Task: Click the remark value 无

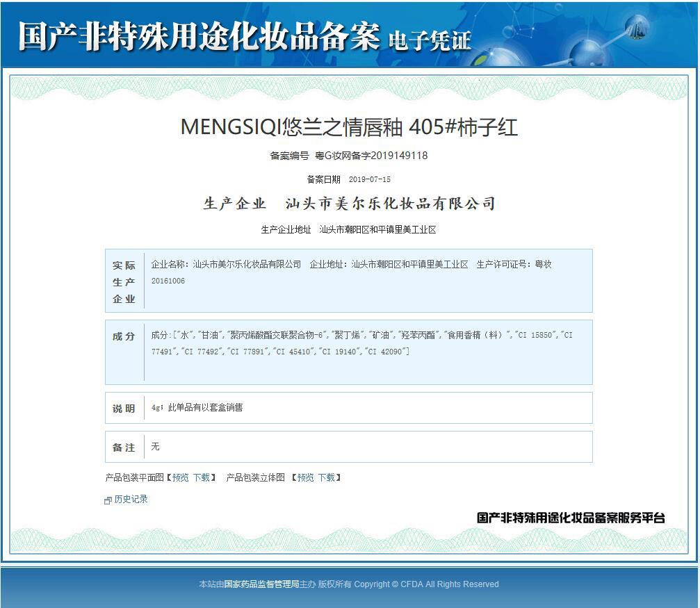Action: [x=155, y=446]
